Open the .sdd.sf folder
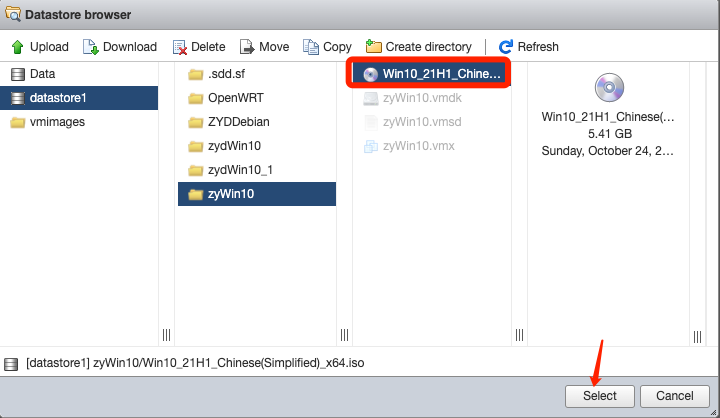 click(x=257, y=74)
